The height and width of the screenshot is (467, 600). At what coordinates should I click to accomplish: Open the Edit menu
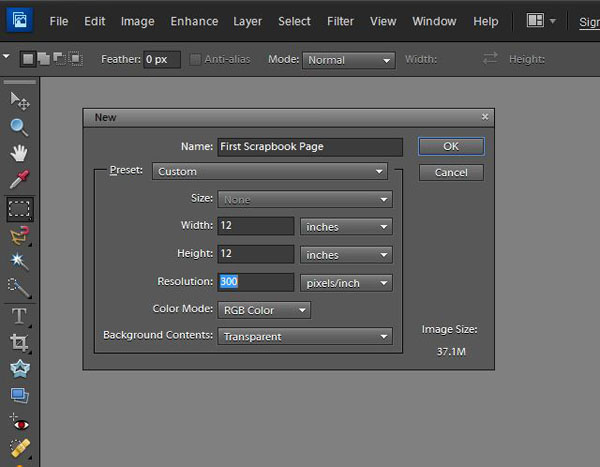coord(95,21)
